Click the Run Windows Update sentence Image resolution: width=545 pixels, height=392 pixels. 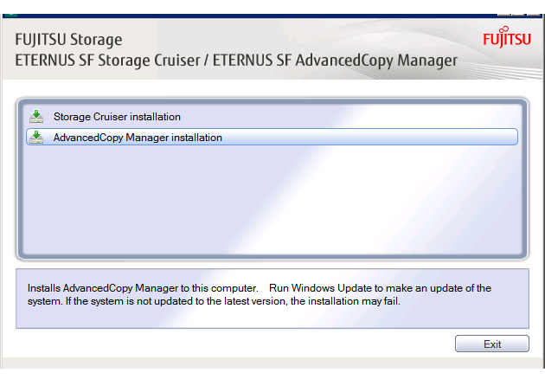pos(380,288)
